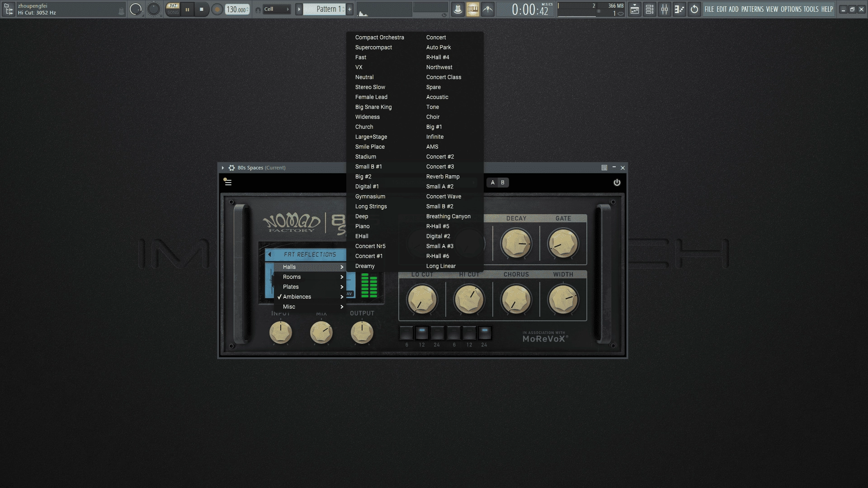Open the EDIT menu
The width and height of the screenshot is (868, 488).
point(722,9)
